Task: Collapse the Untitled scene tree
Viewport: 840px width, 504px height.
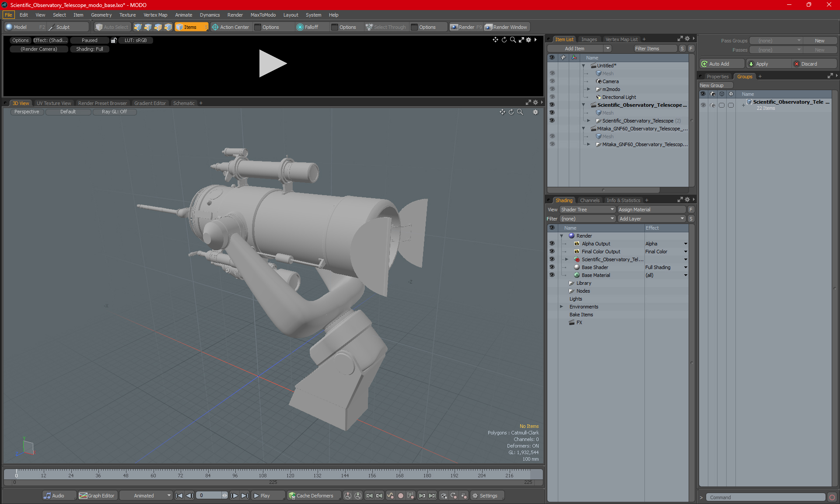Action: (584, 66)
